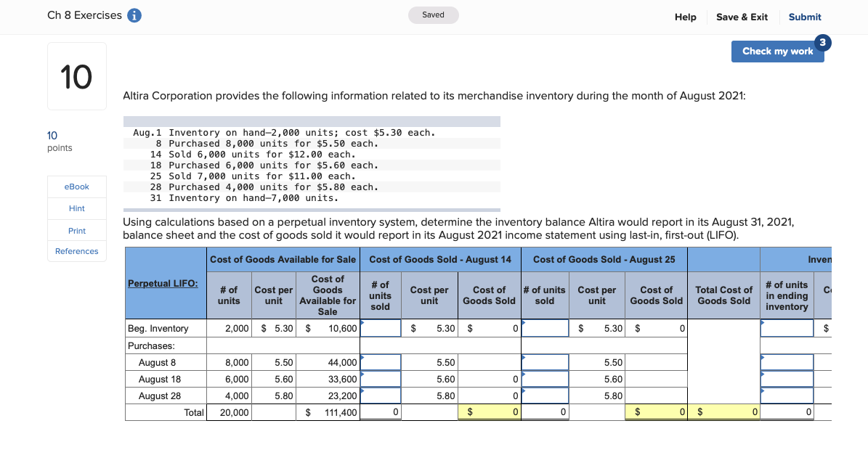Click the 111,400 total cost cell

point(328,412)
